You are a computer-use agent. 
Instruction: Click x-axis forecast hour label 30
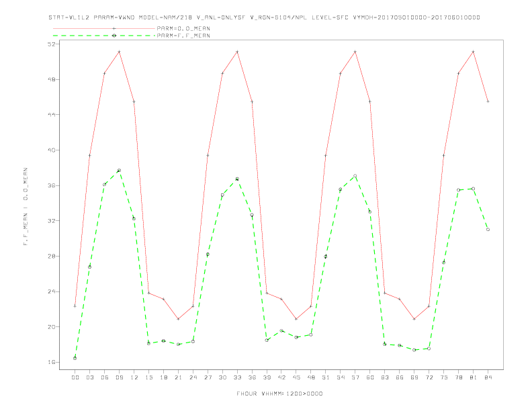click(222, 377)
